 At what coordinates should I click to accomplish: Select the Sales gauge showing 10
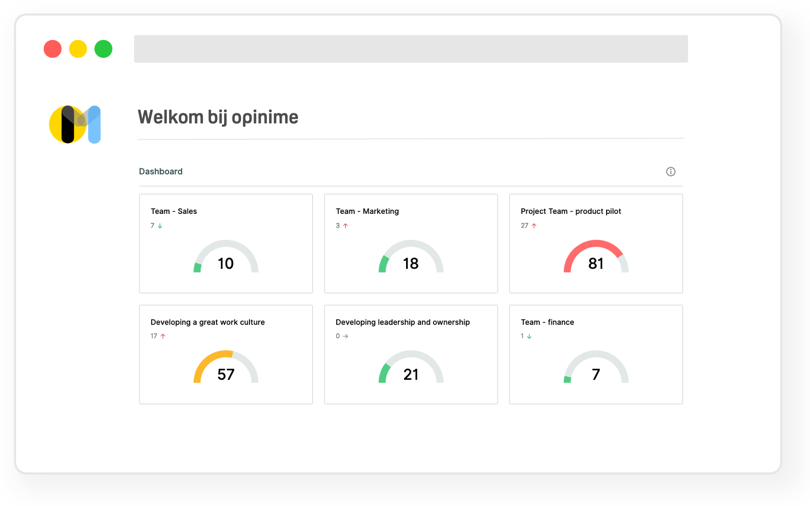(x=226, y=258)
